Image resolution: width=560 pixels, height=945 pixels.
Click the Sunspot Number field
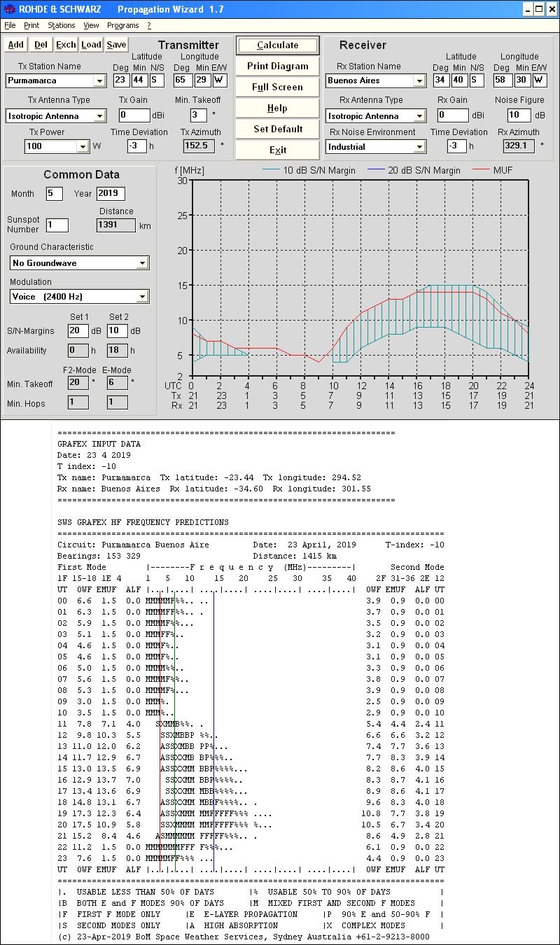(x=57, y=225)
